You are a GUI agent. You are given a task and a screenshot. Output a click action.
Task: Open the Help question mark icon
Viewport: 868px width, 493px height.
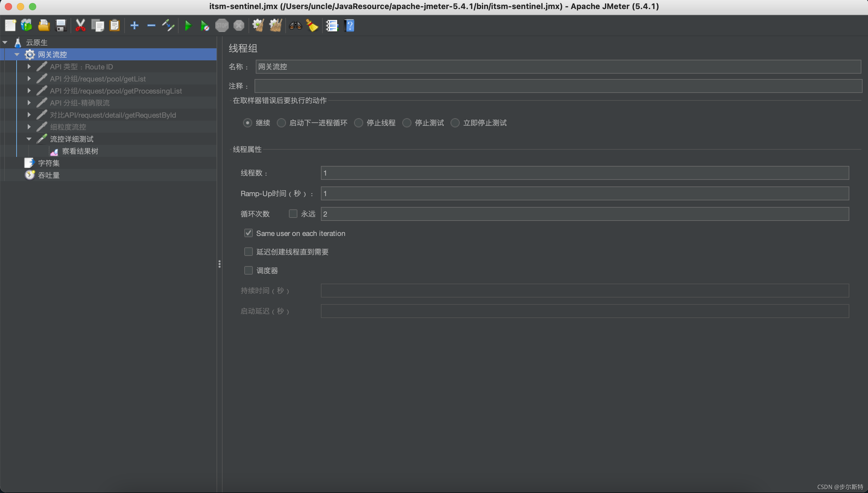[x=349, y=25]
